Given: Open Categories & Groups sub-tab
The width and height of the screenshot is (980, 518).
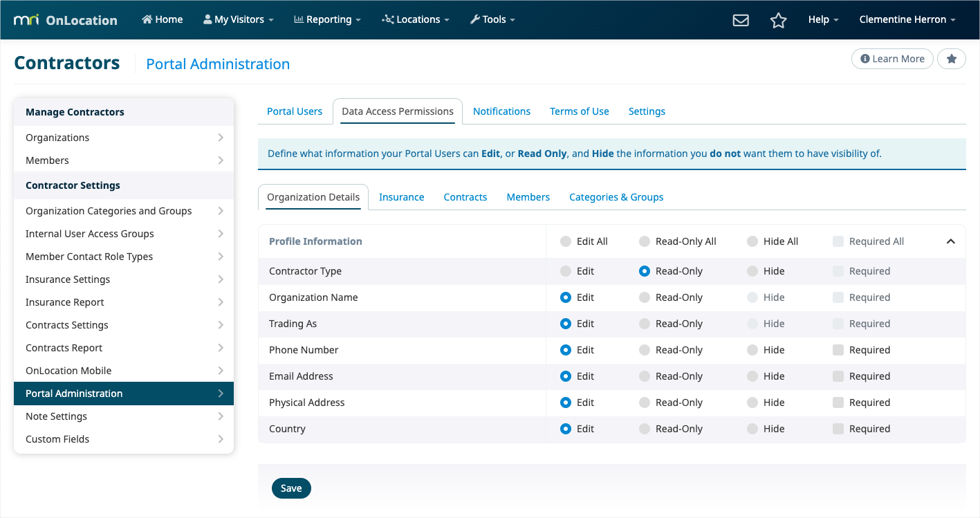Looking at the screenshot, I should pos(616,197).
